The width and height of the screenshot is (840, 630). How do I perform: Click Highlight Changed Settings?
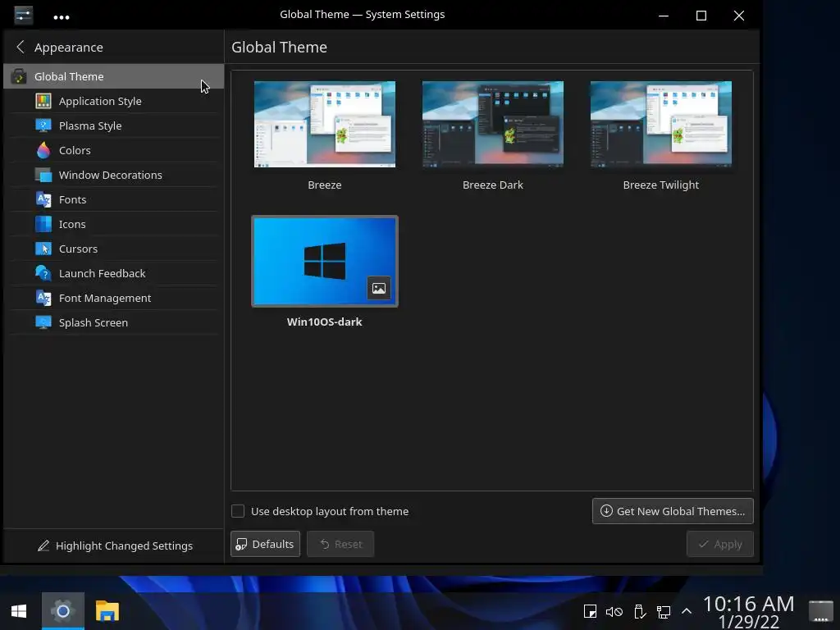pos(115,546)
